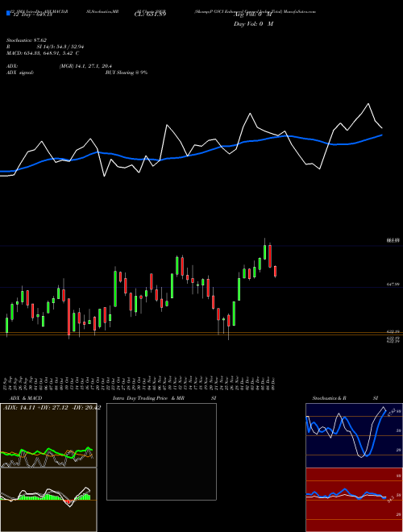Open the red RSI mini chart

pos(354,500)
